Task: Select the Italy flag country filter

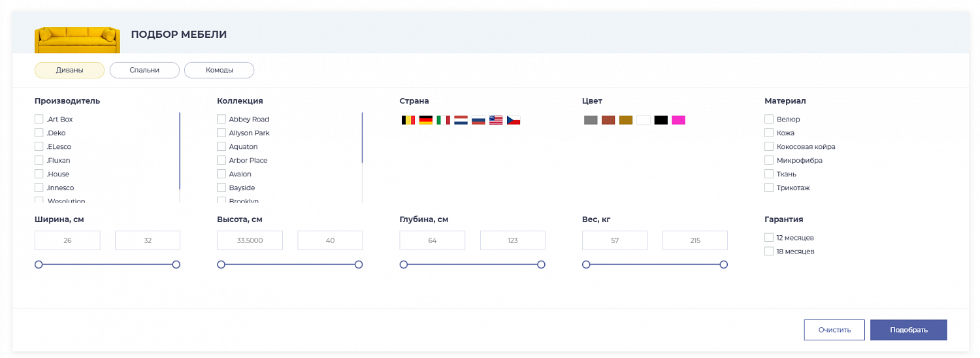Action: (443, 120)
